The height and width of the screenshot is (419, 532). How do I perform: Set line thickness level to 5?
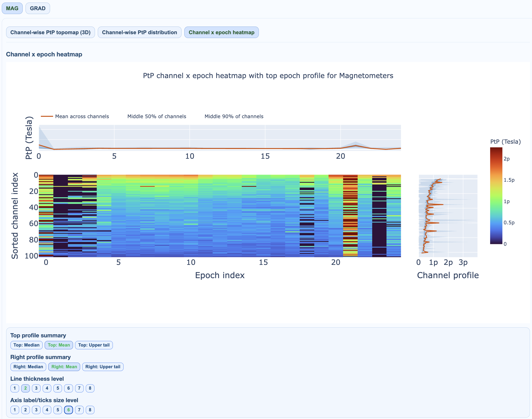pos(58,388)
